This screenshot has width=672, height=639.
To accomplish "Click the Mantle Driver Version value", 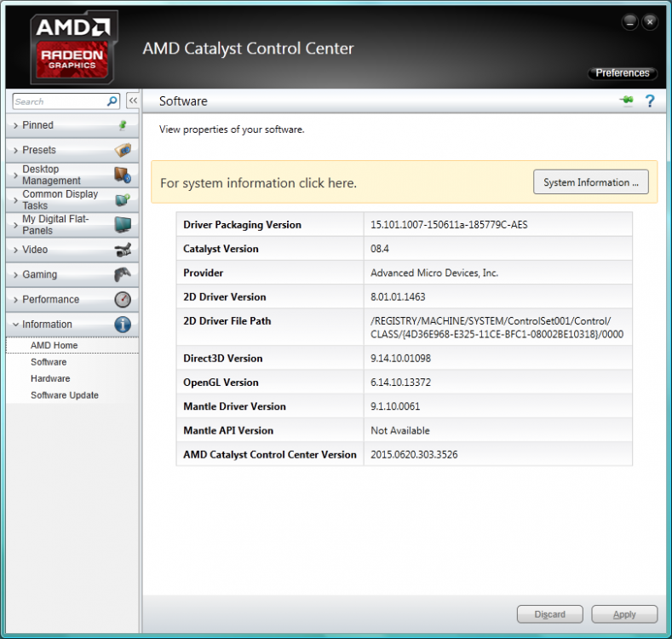I will (395, 406).
